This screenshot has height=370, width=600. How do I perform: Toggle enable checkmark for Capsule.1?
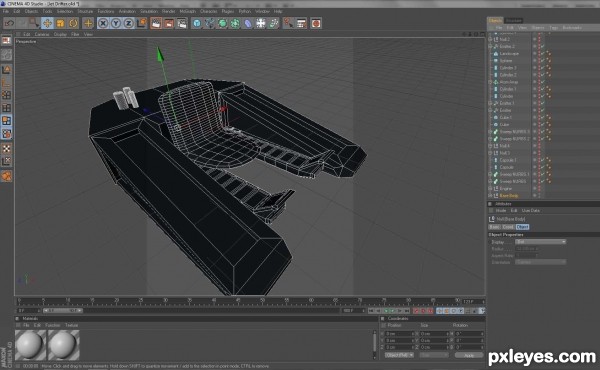pyautogui.click(x=542, y=160)
